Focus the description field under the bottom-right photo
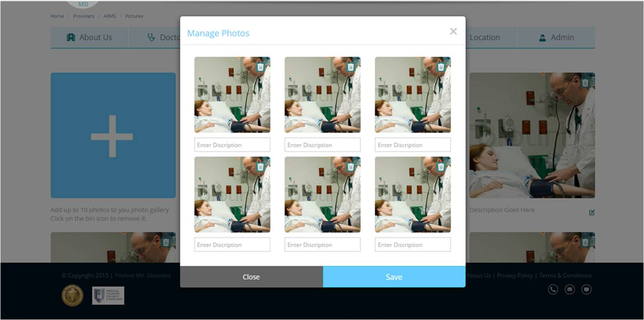This screenshot has height=320, width=644. pyautogui.click(x=413, y=245)
